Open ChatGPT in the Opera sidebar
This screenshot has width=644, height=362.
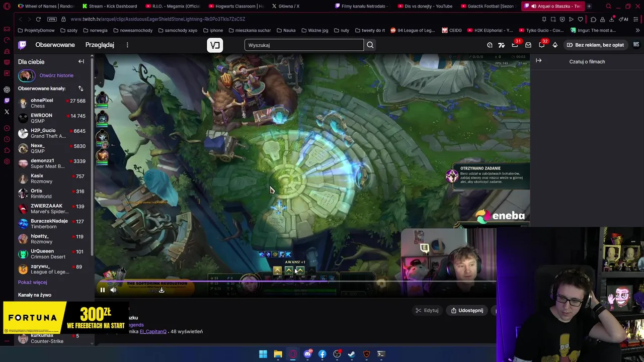[x=7, y=89]
